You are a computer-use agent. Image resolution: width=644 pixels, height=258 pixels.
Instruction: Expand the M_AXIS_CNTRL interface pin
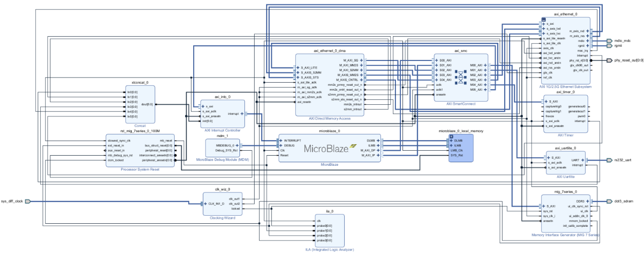pyautogui.click(x=361, y=80)
